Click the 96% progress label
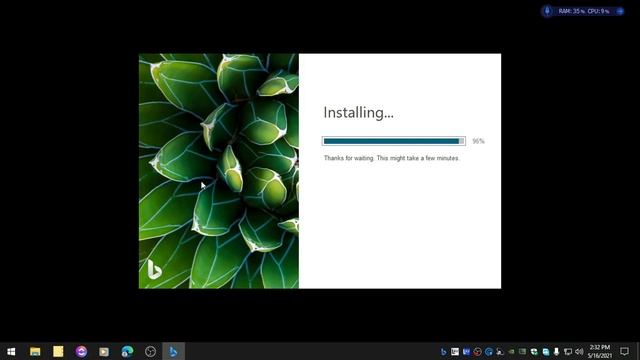The image size is (640, 360). click(x=478, y=141)
